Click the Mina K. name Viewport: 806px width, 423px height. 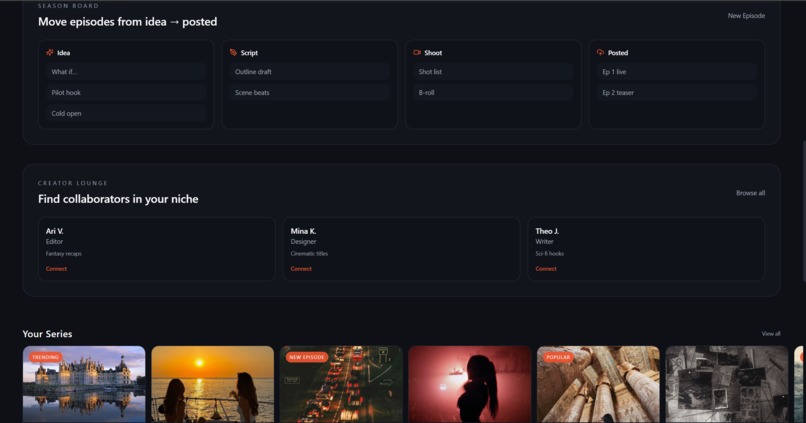click(x=303, y=231)
